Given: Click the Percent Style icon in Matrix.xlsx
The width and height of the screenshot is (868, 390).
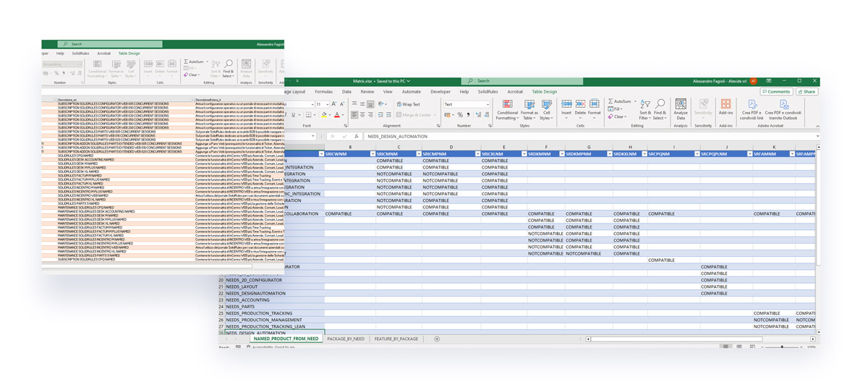Looking at the screenshot, I should coord(460,115).
